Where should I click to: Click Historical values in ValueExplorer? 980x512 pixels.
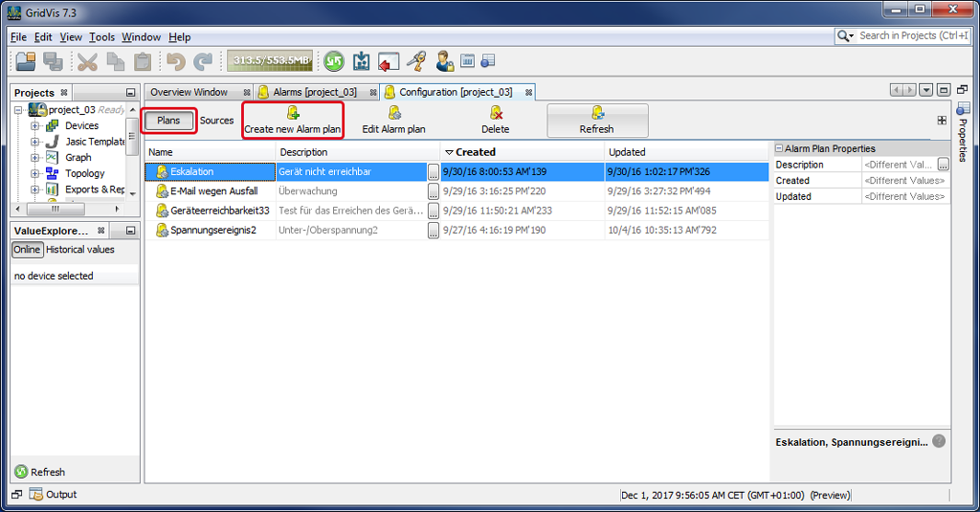tap(80, 250)
